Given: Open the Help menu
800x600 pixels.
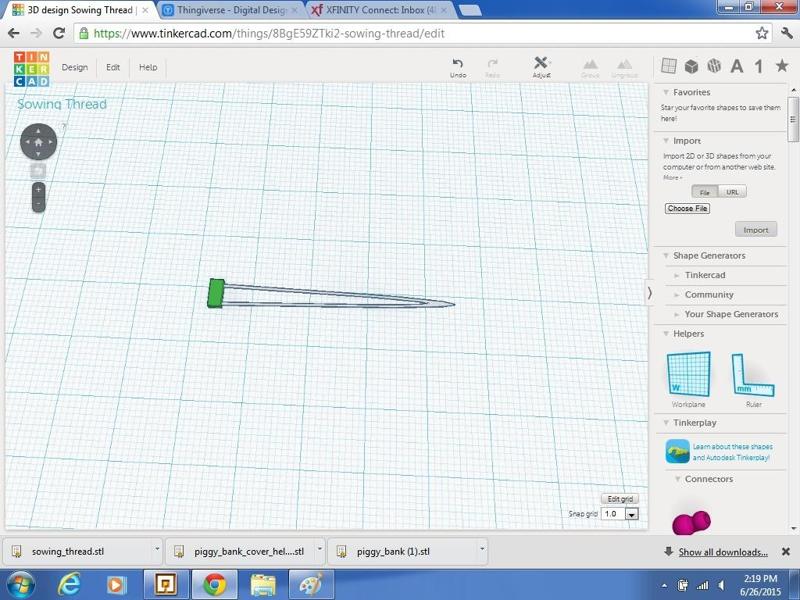Looking at the screenshot, I should [x=148, y=67].
